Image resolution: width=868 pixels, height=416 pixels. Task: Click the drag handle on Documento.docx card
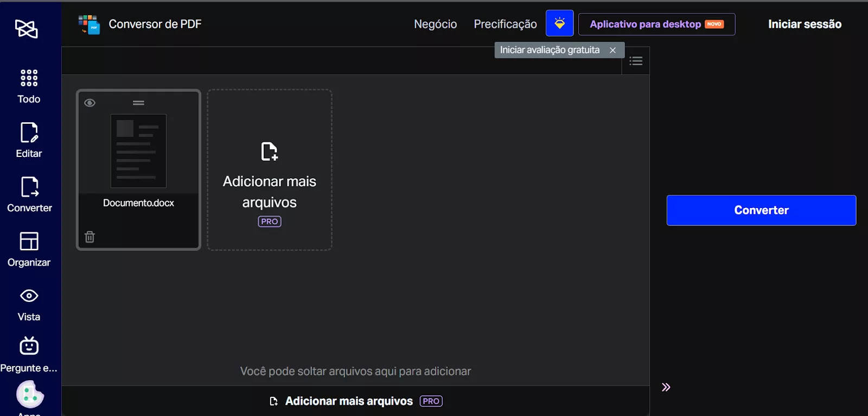[x=138, y=103]
